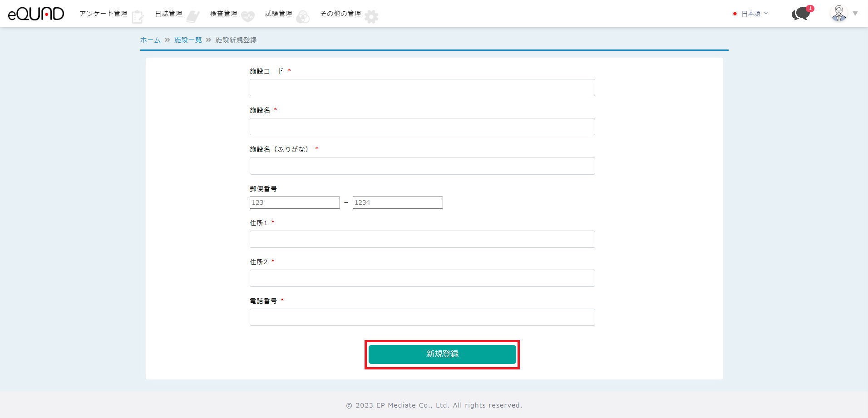The width and height of the screenshot is (868, 418).
Task: Click the eQUAD logo
Action: (x=36, y=14)
